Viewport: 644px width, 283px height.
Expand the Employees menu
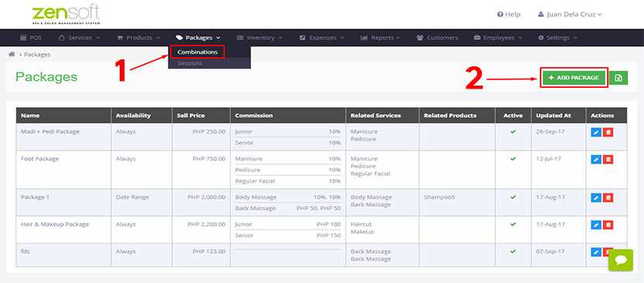498,38
